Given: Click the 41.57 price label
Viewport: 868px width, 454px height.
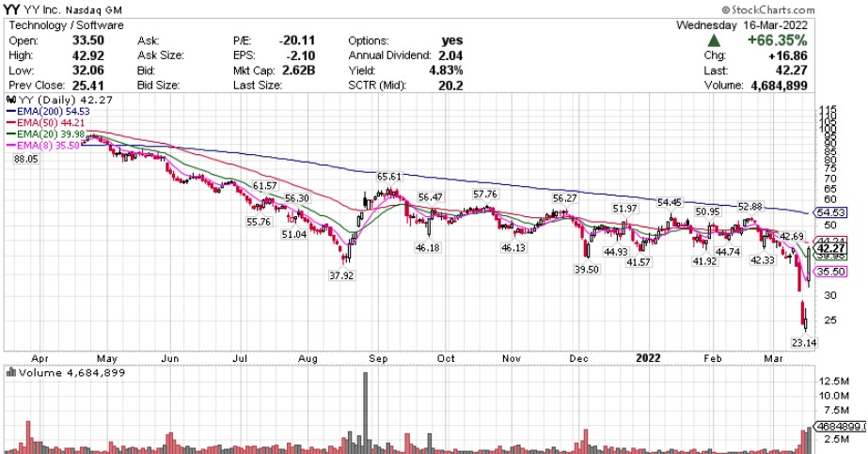Looking at the screenshot, I should coord(639,262).
